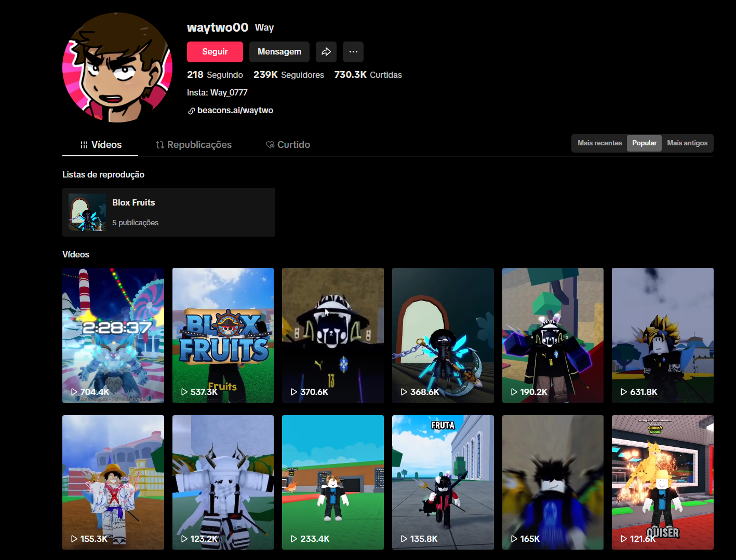Click the 'Insta: Way_0777' bio text
This screenshot has height=560, width=736.
click(217, 92)
